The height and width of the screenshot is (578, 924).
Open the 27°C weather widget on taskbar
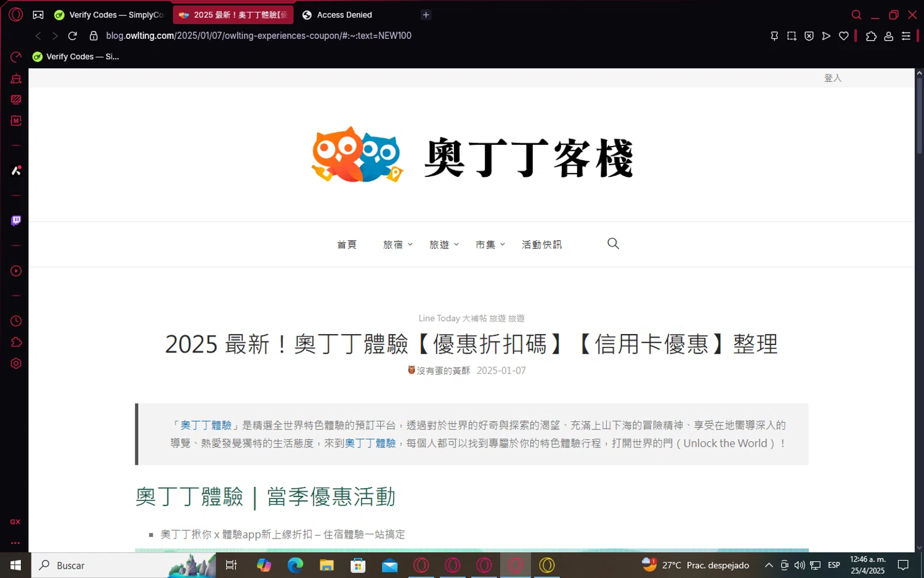tap(695, 565)
